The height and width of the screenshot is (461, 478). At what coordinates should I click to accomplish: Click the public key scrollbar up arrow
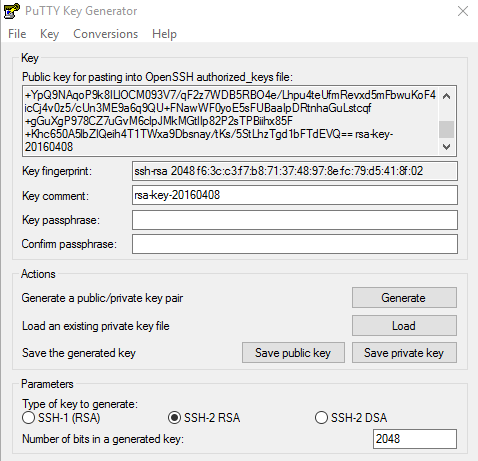[446, 97]
